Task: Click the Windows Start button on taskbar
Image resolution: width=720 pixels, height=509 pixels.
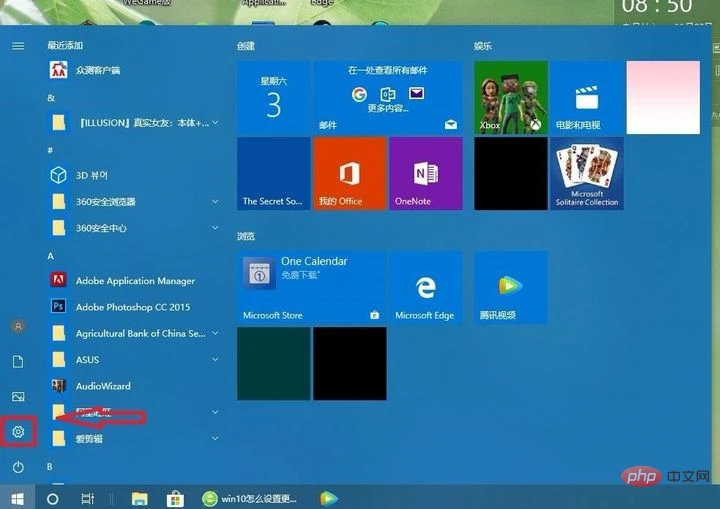Action: pyautogui.click(x=17, y=498)
